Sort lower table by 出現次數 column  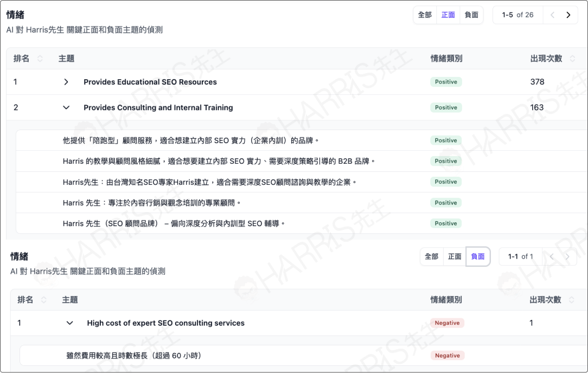572,300
